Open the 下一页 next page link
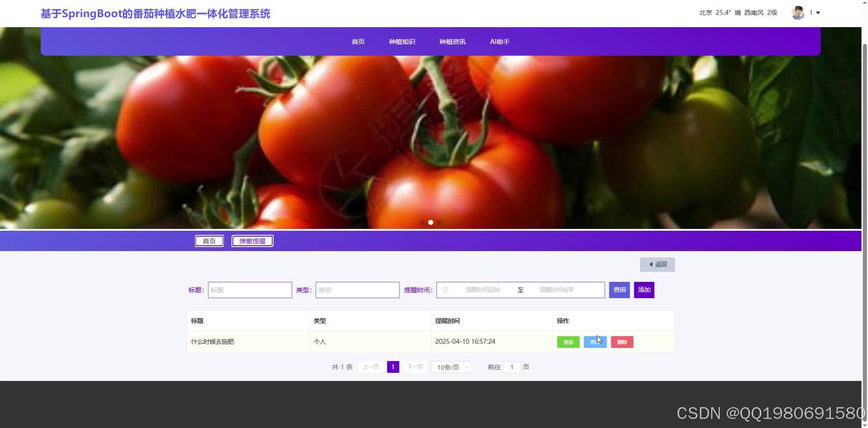The width and height of the screenshot is (868, 428). tap(415, 366)
